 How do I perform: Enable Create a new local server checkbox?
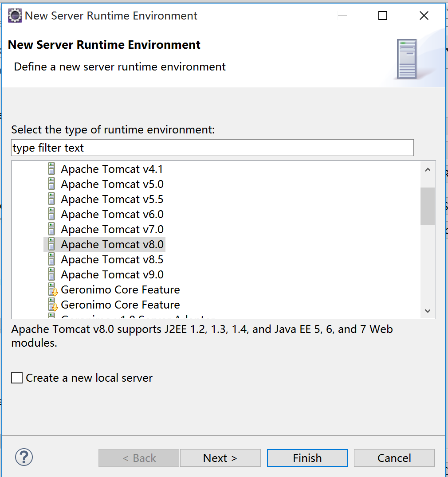coord(17,378)
